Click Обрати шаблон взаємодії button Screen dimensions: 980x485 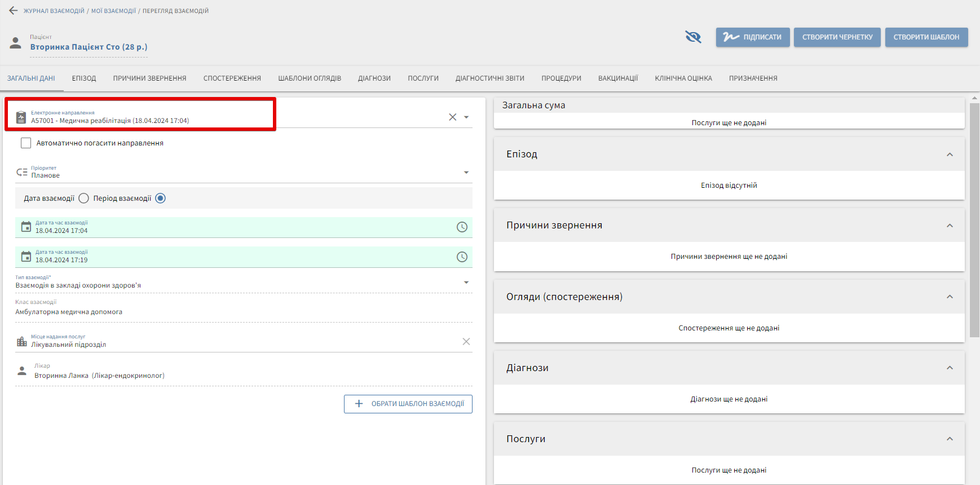click(x=408, y=404)
